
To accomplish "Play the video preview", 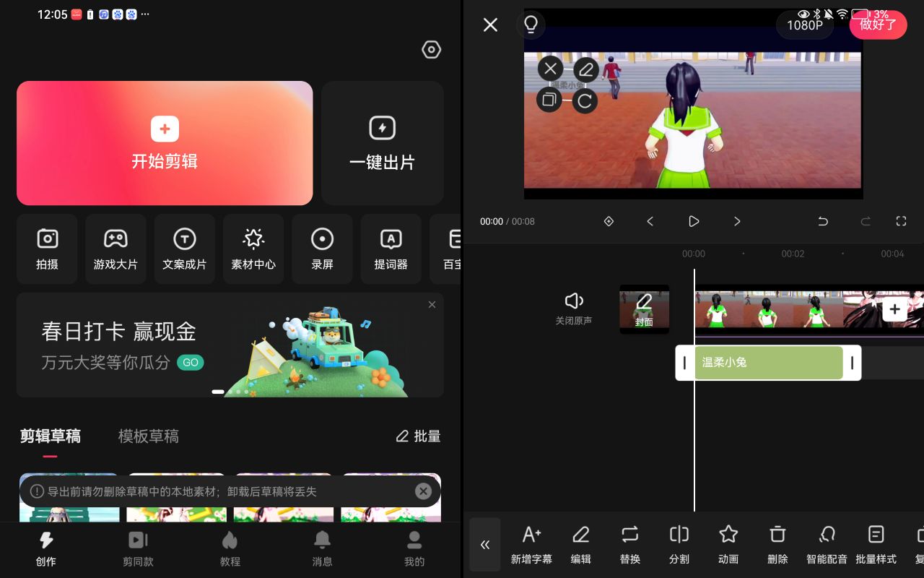I will click(x=694, y=221).
